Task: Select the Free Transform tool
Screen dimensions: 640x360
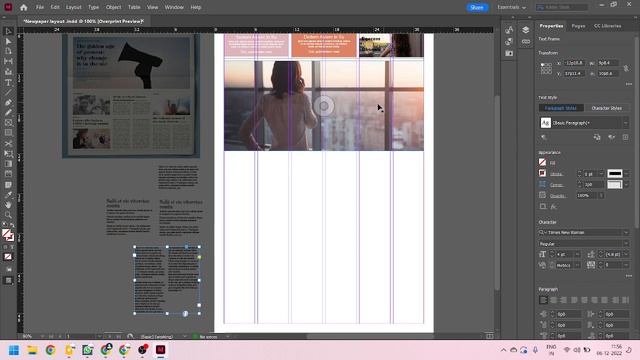Action: [x=8, y=154]
